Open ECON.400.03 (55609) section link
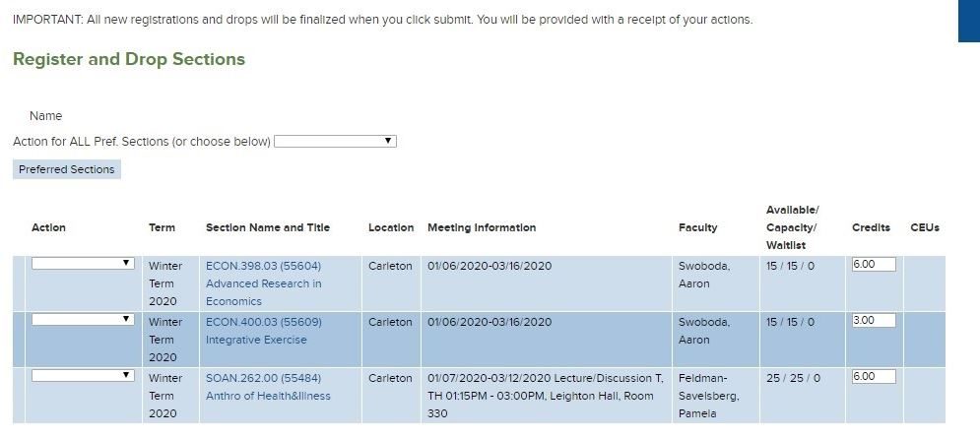Viewport: 980px width, 439px height. [263, 322]
